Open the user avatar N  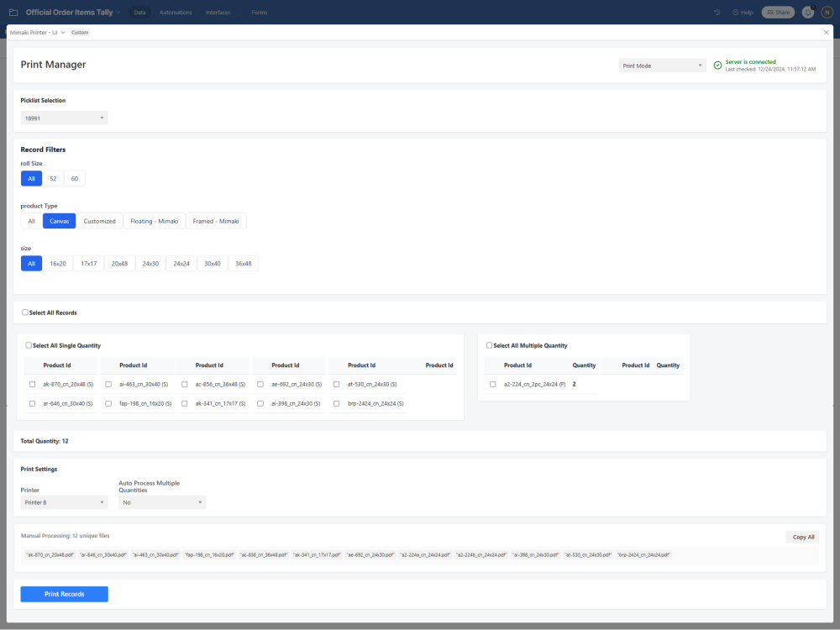point(827,13)
